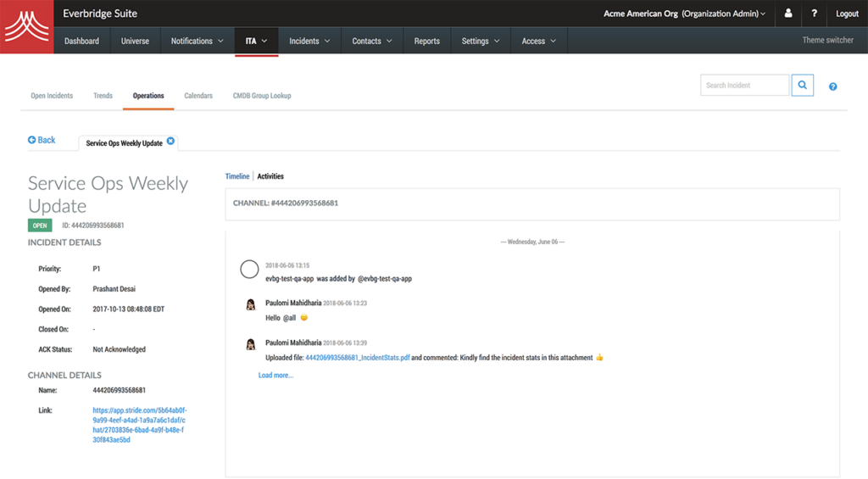Open the user profile icon
Screen dimensions: 868x479
(788, 14)
